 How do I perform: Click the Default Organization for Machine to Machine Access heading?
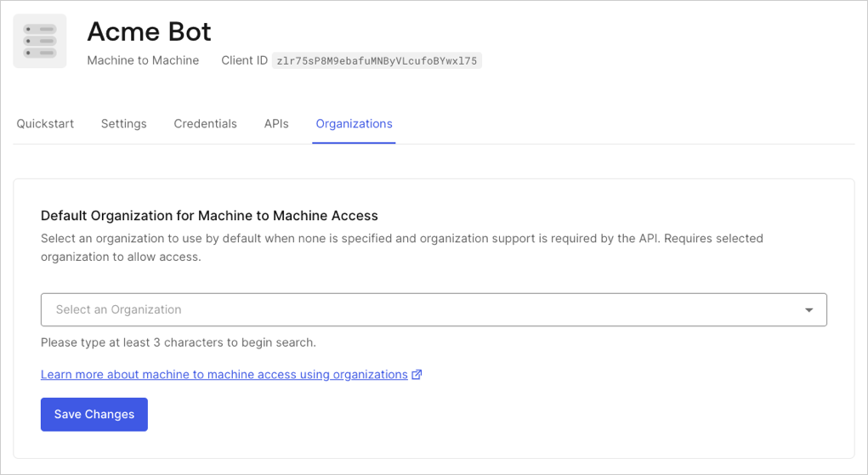[x=209, y=216]
